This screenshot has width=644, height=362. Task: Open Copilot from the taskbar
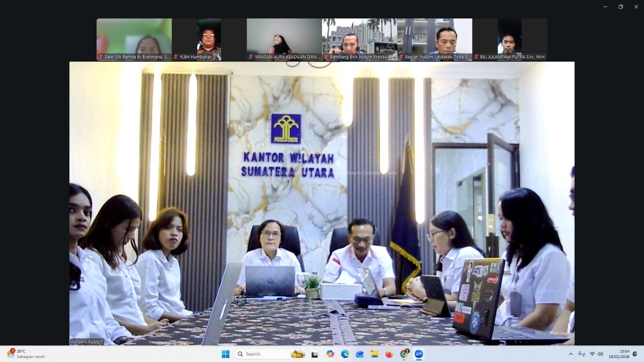[330, 354]
